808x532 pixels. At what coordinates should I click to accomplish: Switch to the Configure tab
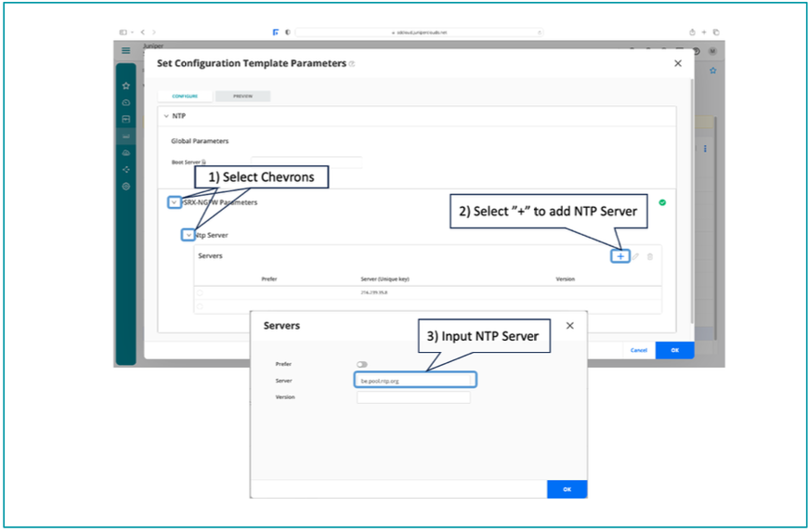click(x=184, y=96)
